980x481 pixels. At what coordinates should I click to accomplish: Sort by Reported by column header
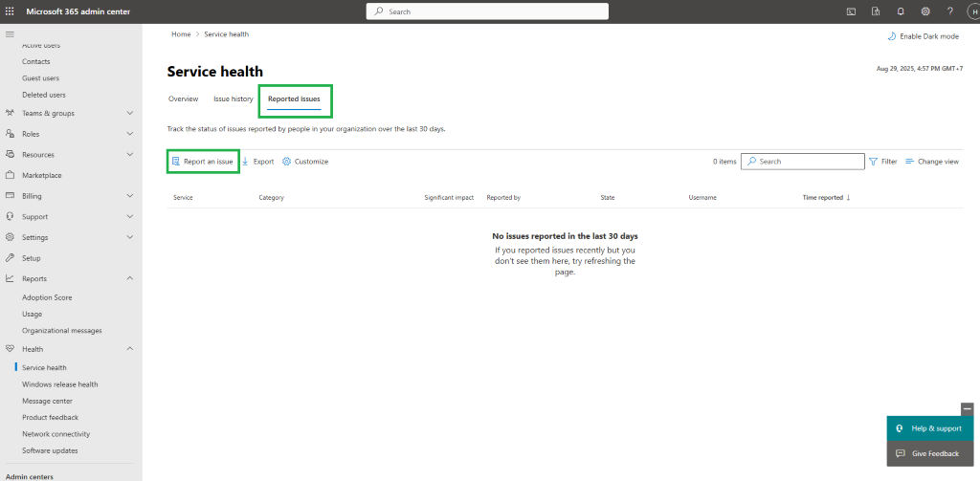[x=503, y=197]
